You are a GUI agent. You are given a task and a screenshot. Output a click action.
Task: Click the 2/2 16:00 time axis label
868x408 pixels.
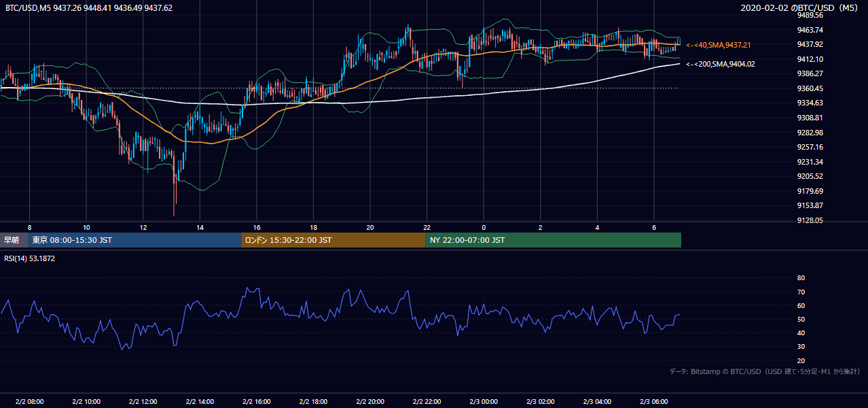(x=256, y=402)
